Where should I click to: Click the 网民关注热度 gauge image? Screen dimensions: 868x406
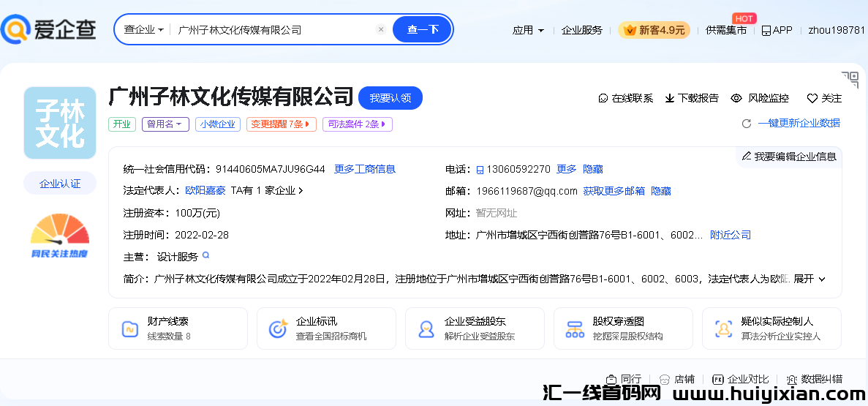[x=60, y=236]
